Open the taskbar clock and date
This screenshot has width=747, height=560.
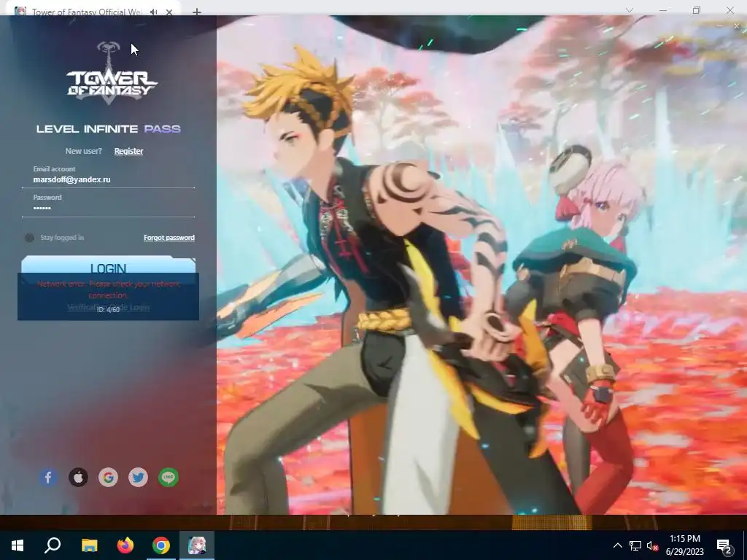(x=684, y=545)
